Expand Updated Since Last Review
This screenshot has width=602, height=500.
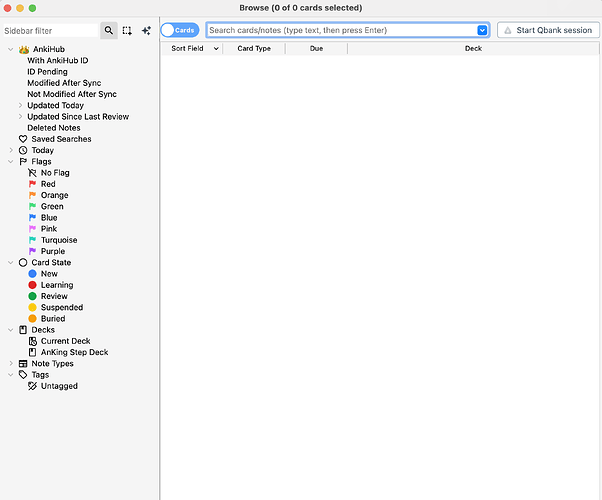click(20, 116)
